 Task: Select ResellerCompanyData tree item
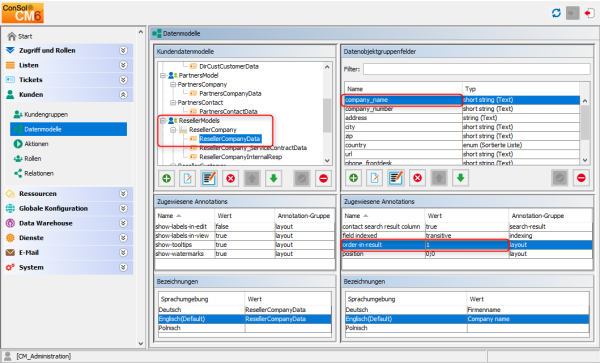pos(230,139)
